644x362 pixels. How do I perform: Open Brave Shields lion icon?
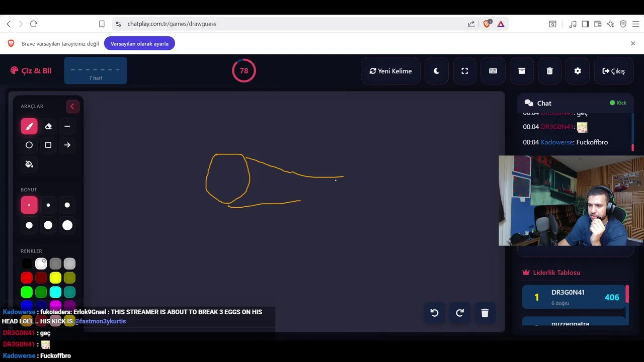(x=487, y=24)
